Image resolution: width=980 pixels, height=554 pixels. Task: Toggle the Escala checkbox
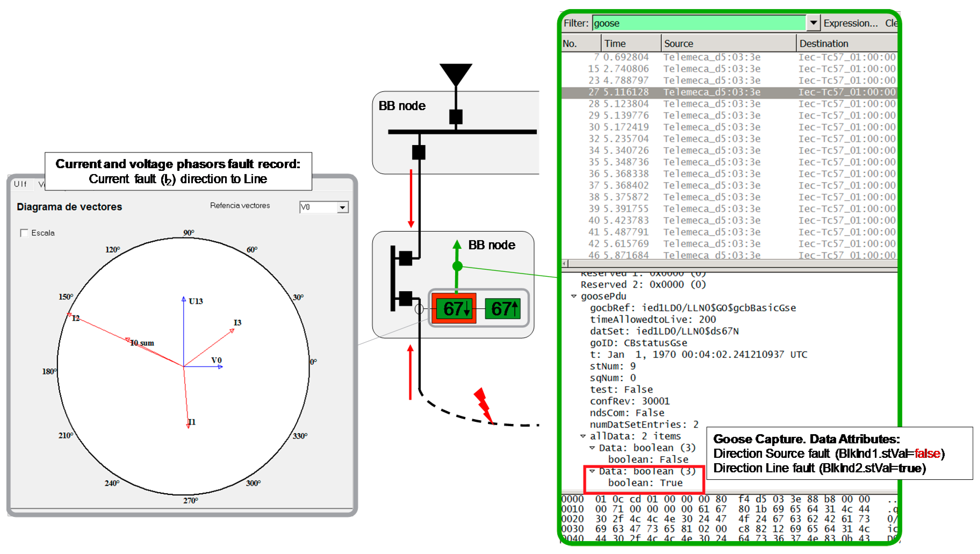click(24, 233)
